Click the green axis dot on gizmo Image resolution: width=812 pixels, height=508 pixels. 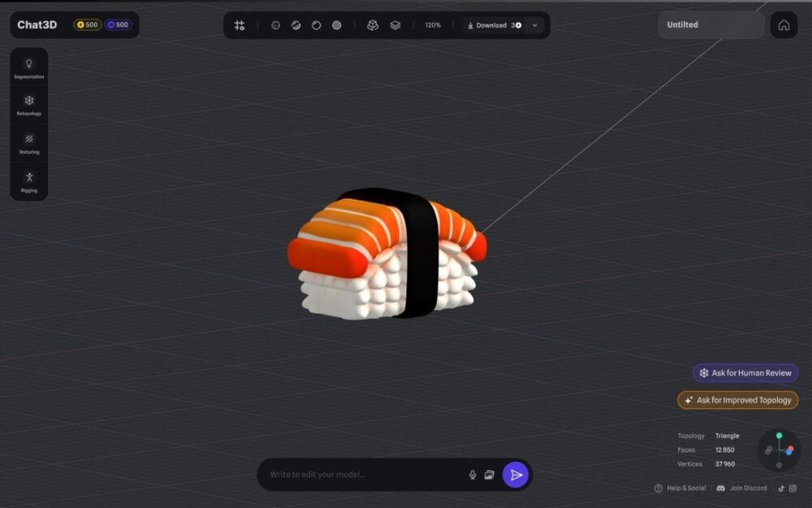click(x=779, y=436)
